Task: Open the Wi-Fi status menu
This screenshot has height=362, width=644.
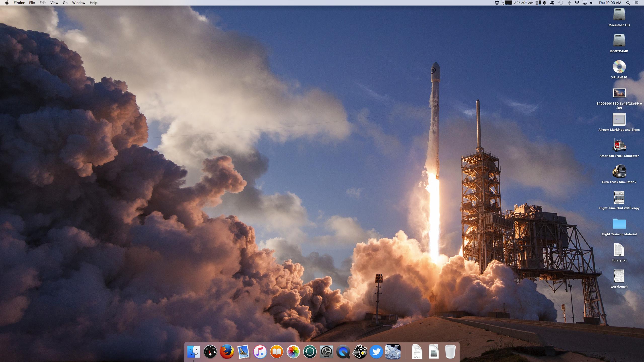Action: 577,3
